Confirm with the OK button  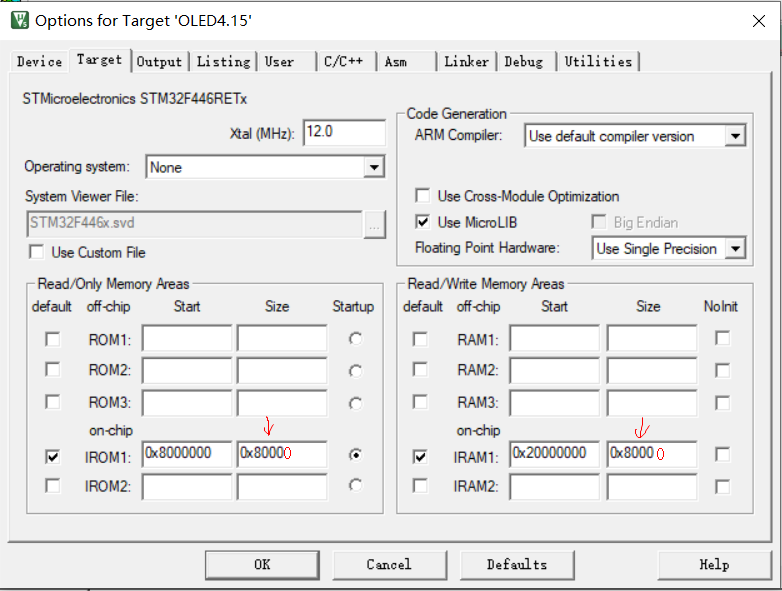(x=262, y=565)
